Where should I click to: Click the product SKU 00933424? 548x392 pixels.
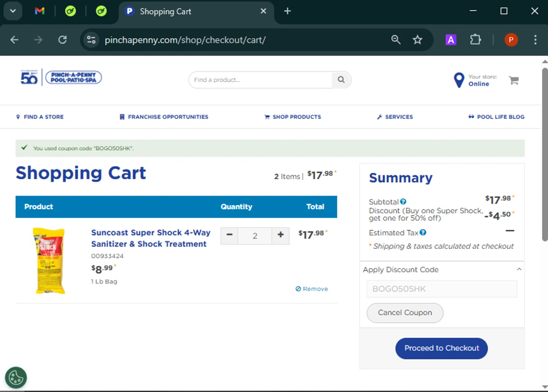click(107, 256)
